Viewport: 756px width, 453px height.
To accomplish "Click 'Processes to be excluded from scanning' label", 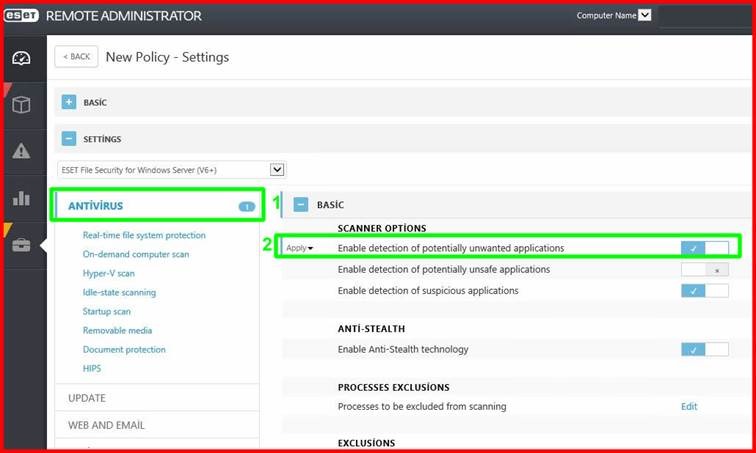I will (422, 406).
